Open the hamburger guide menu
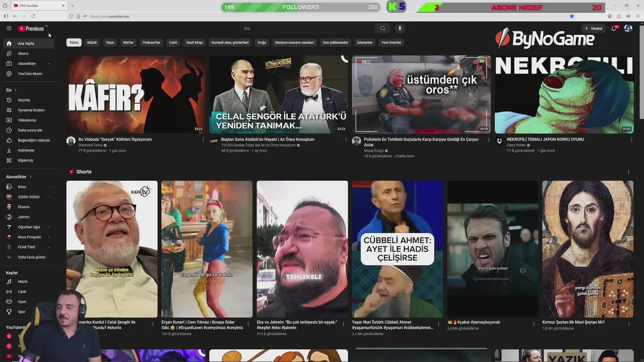Image resolution: width=644 pixels, height=362 pixels. [9, 29]
